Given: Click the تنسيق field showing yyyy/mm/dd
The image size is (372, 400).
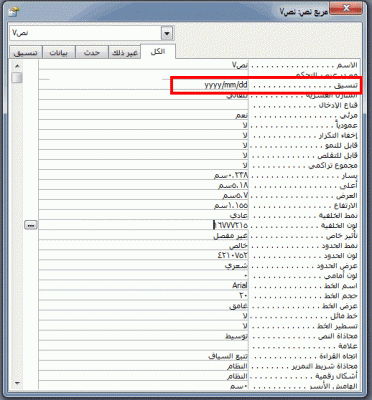Looking at the screenshot, I should [x=143, y=85].
